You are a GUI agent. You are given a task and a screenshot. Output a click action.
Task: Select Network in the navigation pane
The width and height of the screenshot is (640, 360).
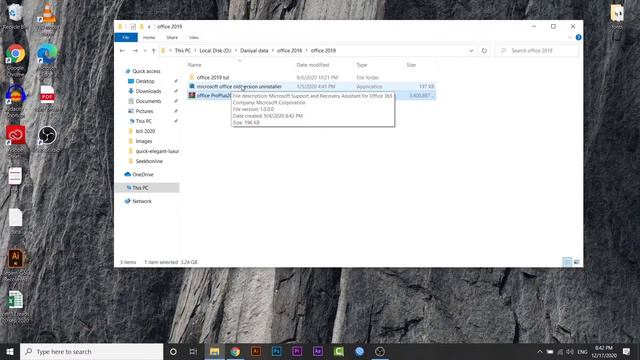coord(142,201)
